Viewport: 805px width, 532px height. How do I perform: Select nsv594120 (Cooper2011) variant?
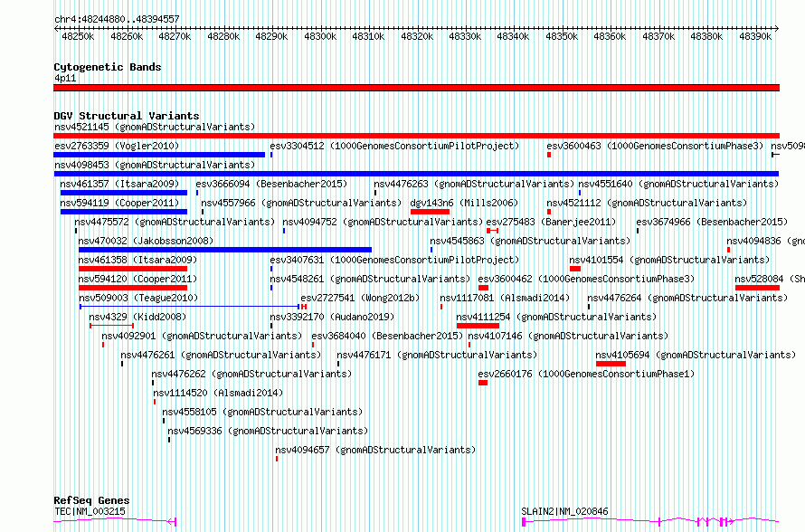pos(137,279)
